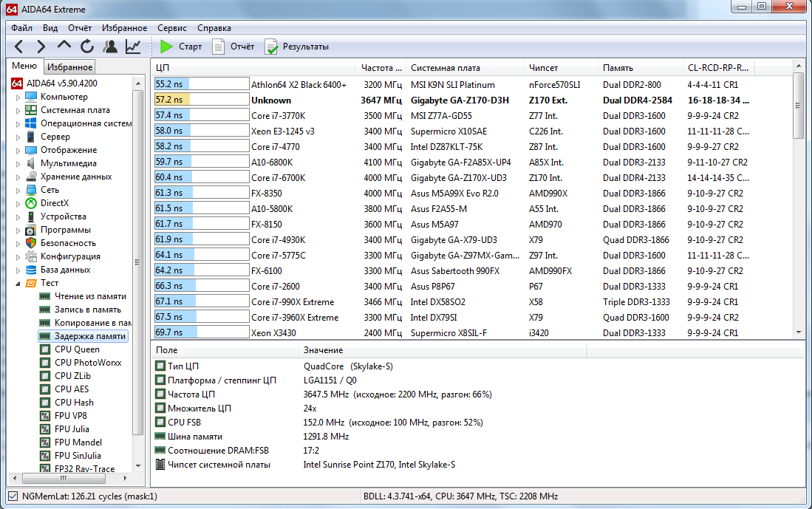The width and height of the screenshot is (812, 509).
Task: Open the Результаты toolbar button
Action: pos(297,47)
